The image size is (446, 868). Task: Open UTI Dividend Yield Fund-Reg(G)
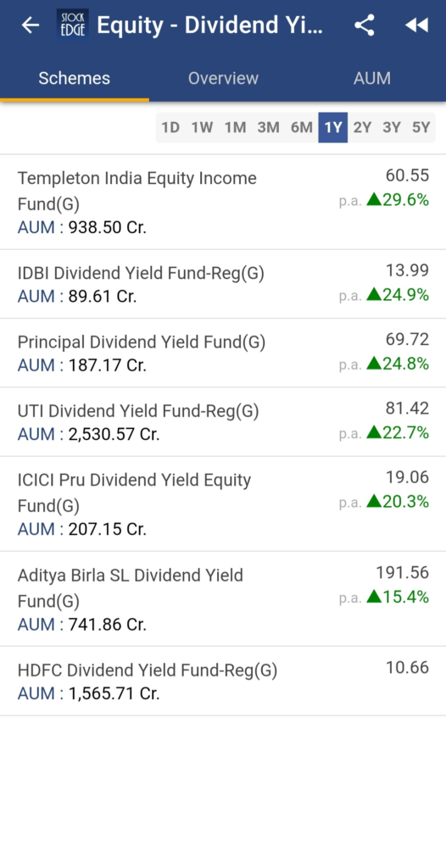223,422
